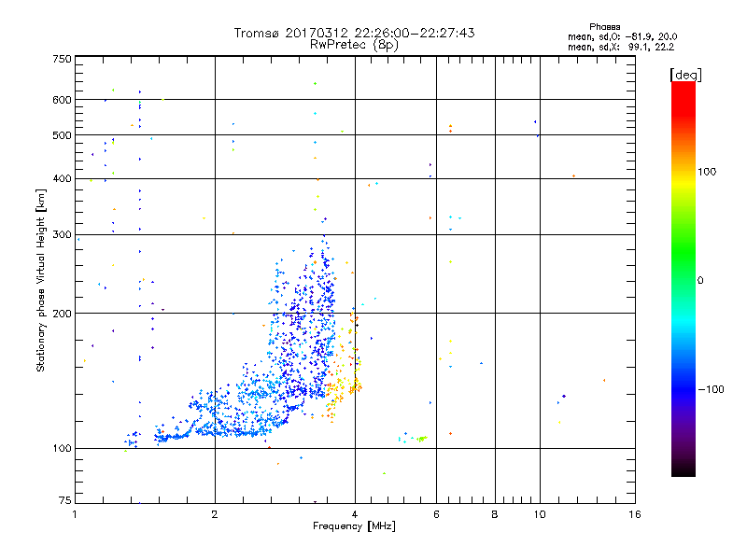This screenshot has height=560, width=747.
Task: Click the 'RwPretec (8p)' subtitle
Action: tap(354, 45)
